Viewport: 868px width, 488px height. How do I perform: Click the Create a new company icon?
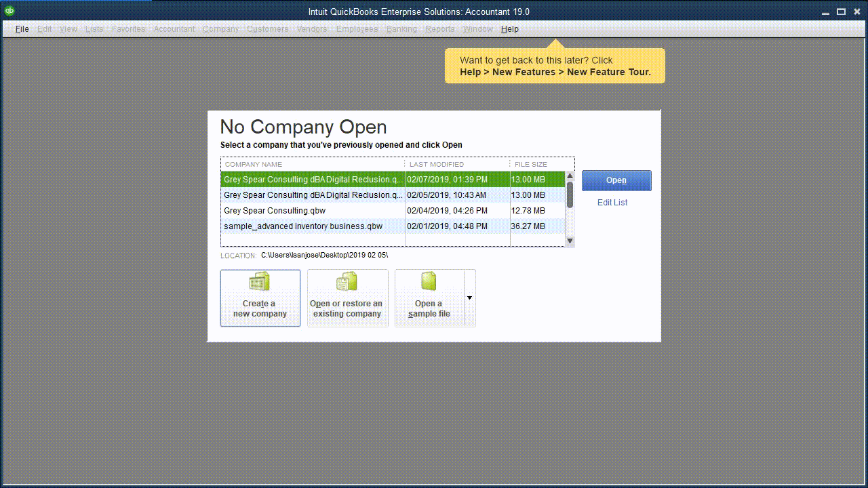tap(260, 282)
